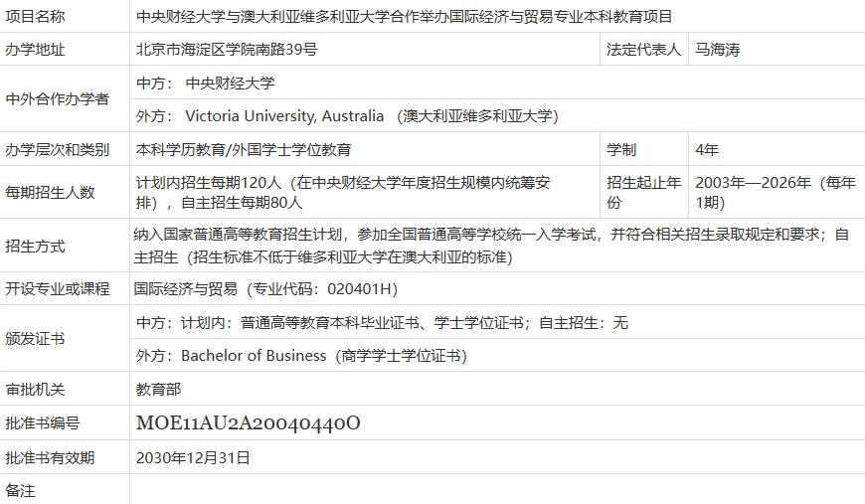Click the address 北京市海淀区学院南路39号
The image size is (865, 504).
(227, 50)
